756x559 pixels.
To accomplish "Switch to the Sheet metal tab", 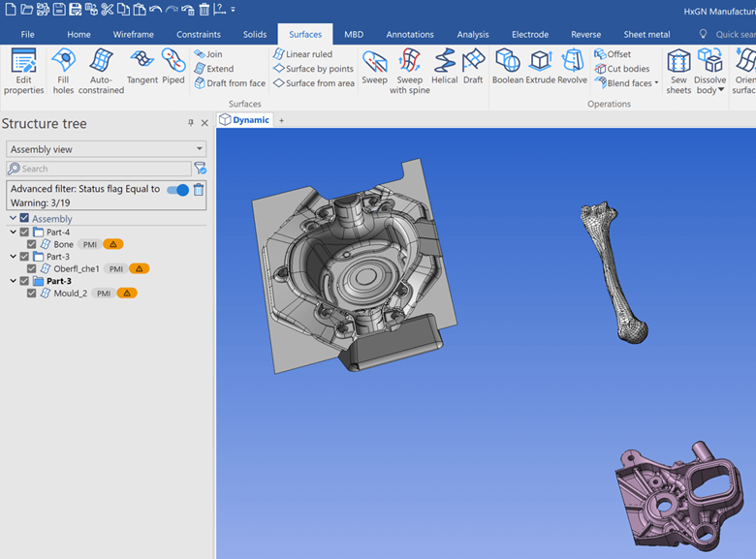I will [x=646, y=34].
